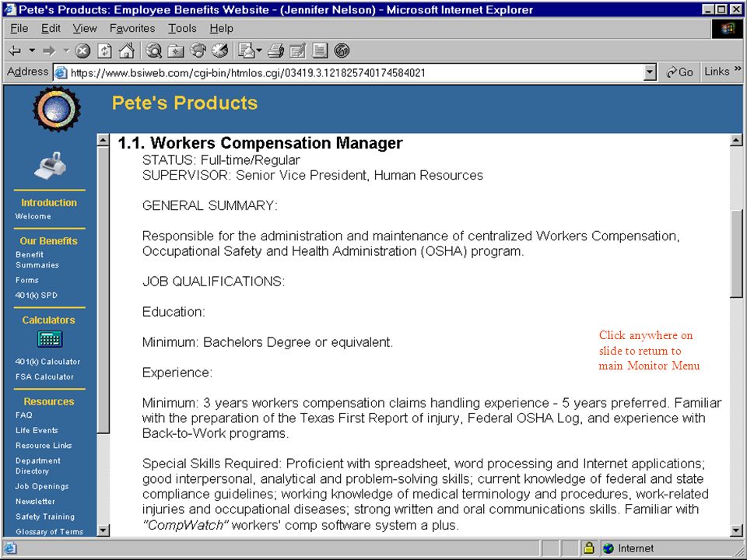Image resolution: width=747 pixels, height=560 pixels.
Task: Click the Forward arrow toolbar button
Action: coord(49,51)
